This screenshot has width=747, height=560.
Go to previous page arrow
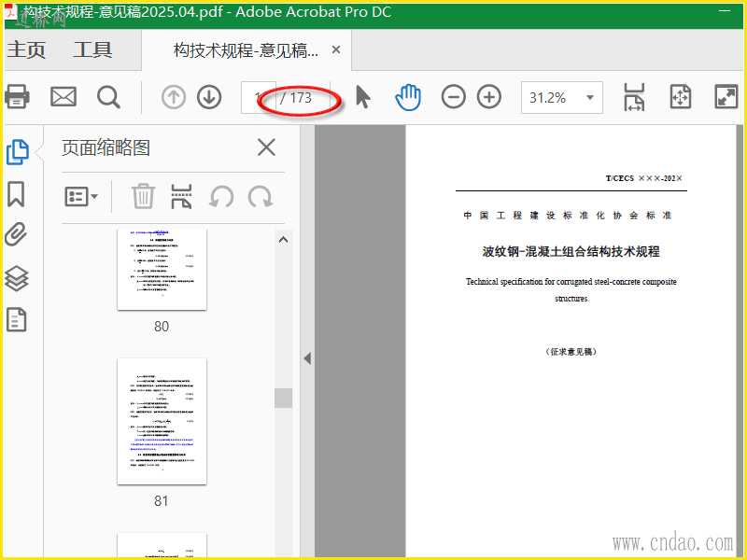pyautogui.click(x=174, y=97)
